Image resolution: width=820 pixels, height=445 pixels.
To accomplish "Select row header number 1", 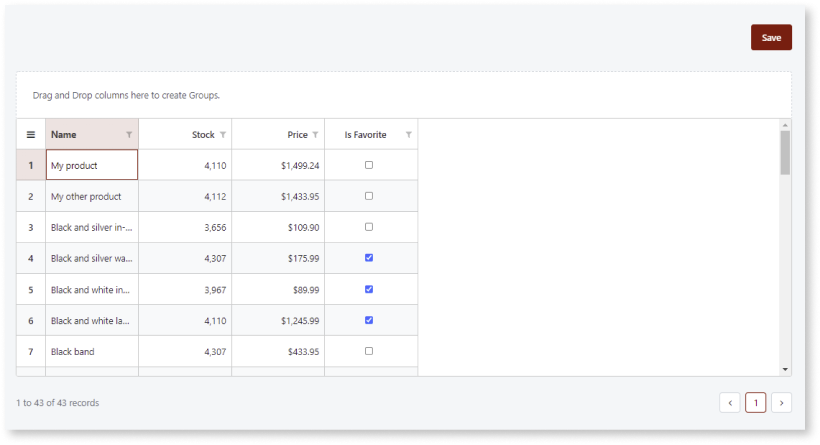I will (31, 165).
